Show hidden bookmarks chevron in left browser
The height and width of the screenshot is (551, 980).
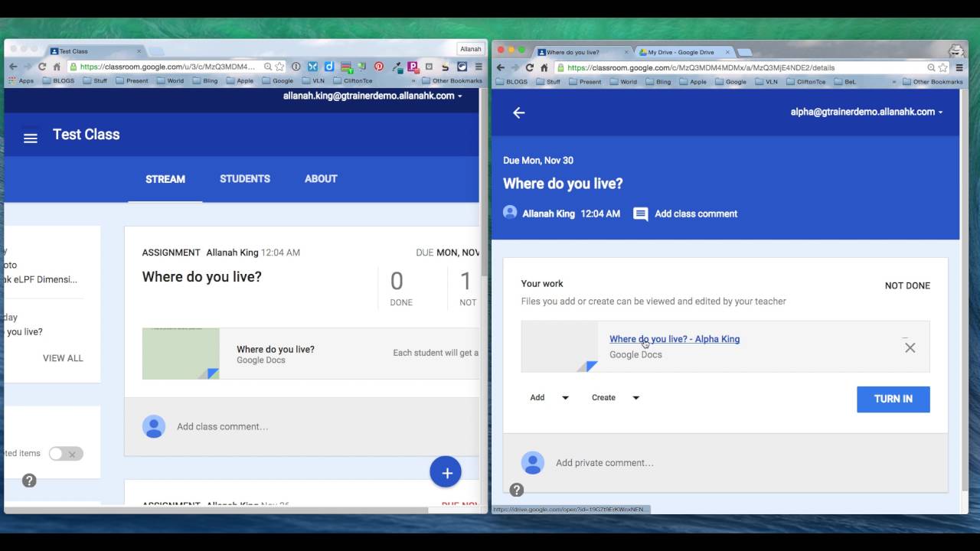pyautogui.click(x=413, y=81)
